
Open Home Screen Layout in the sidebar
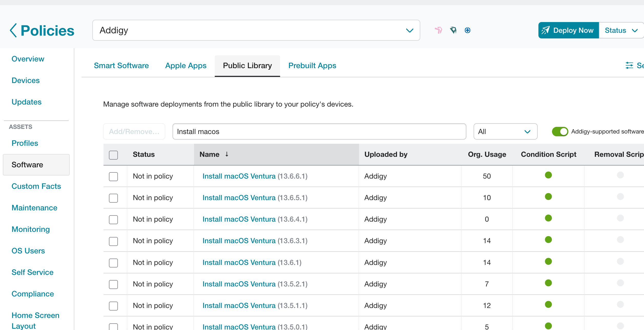tap(35, 321)
